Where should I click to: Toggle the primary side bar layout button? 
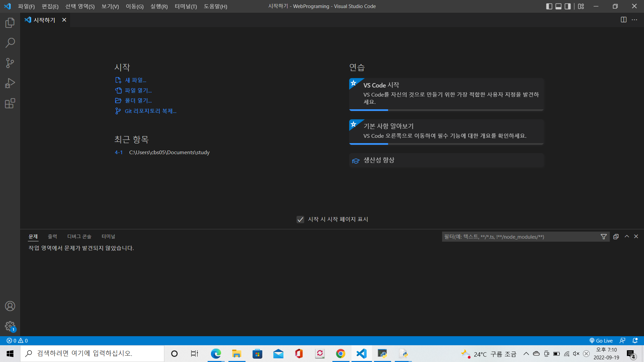[x=549, y=6]
